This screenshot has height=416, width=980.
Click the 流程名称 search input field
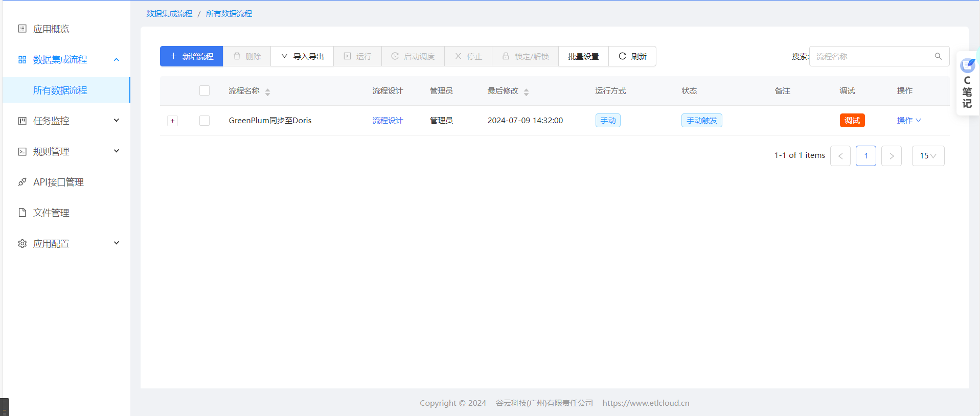pyautogui.click(x=879, y=56)
